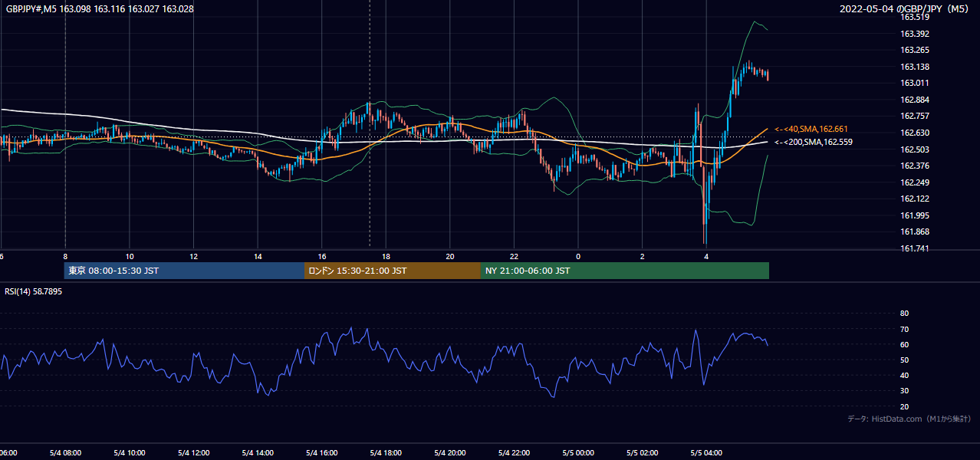Click the 5/4 12:00 date axis label
The image size is (980, 460).
click(194, 453)
